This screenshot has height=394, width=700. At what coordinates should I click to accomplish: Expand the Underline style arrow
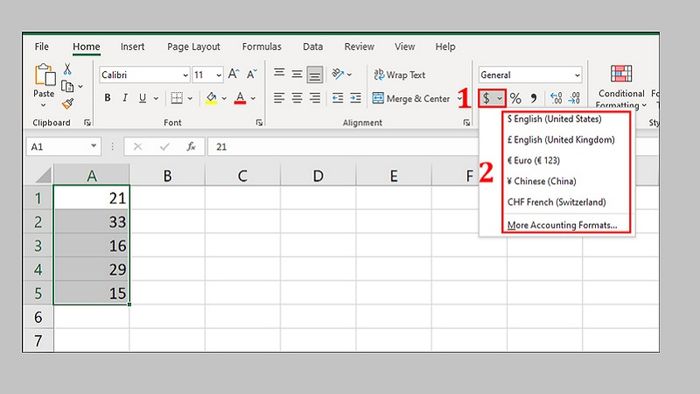click(156, 98)
